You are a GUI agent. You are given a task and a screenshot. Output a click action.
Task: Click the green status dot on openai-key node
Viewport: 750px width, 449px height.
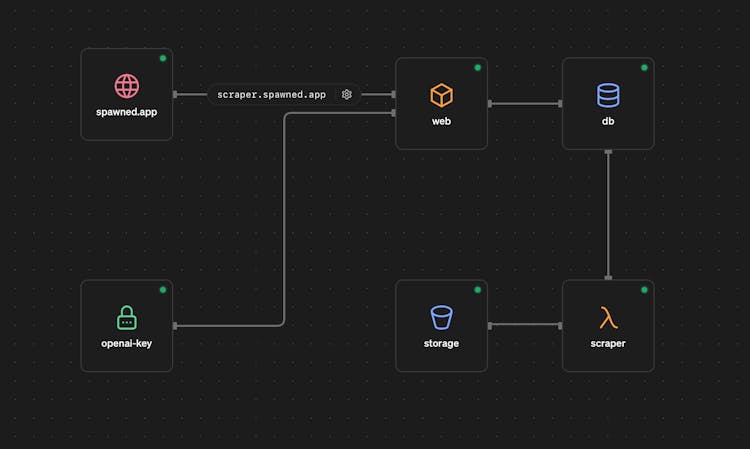163,290
